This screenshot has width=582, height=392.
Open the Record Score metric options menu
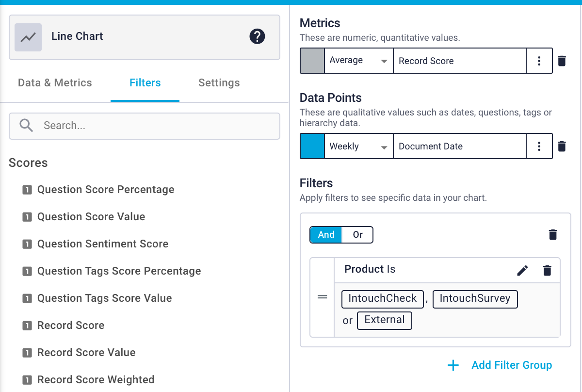tap(539, 61)
